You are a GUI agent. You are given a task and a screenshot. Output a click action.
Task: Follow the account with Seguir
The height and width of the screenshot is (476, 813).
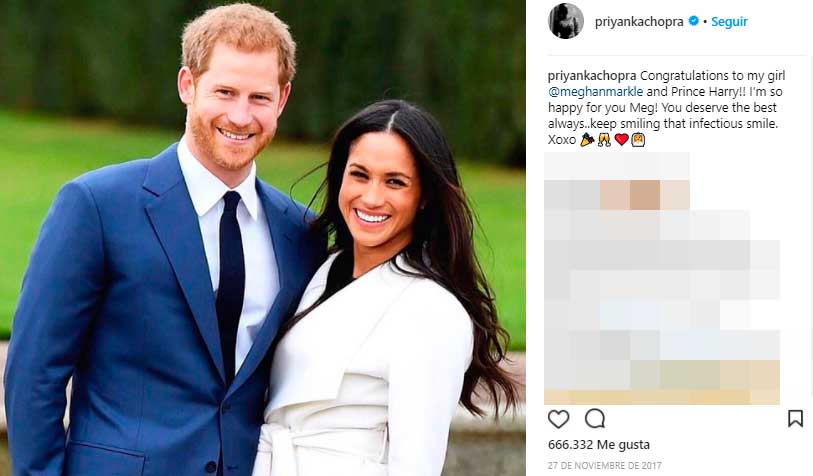[729, 22]
